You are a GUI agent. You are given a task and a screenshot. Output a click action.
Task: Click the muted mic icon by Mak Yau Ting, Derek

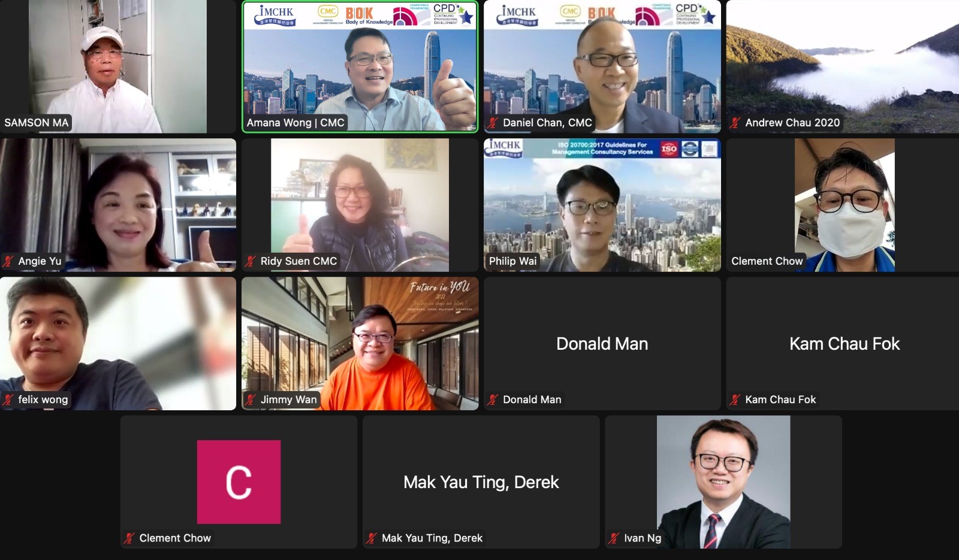pos(372,538)
